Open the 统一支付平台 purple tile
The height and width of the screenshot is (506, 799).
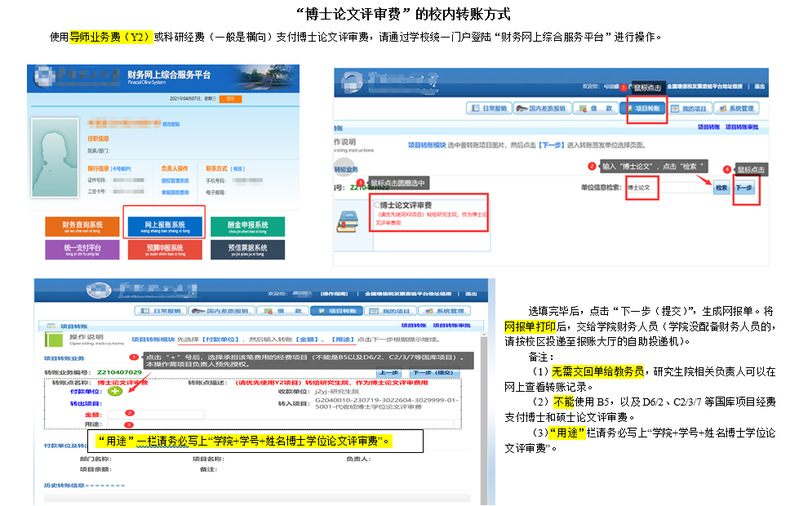[x=77, y=248]
